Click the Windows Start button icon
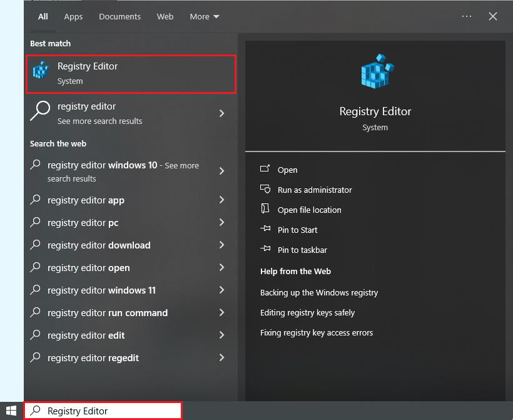513x420 pixels. pyautogui.click(x=11, y=411)
